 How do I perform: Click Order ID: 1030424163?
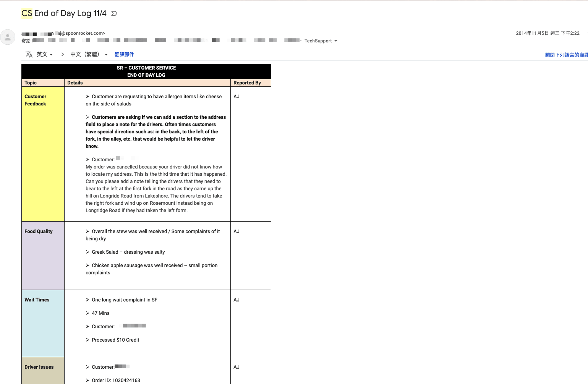click(x=113, y=381)
